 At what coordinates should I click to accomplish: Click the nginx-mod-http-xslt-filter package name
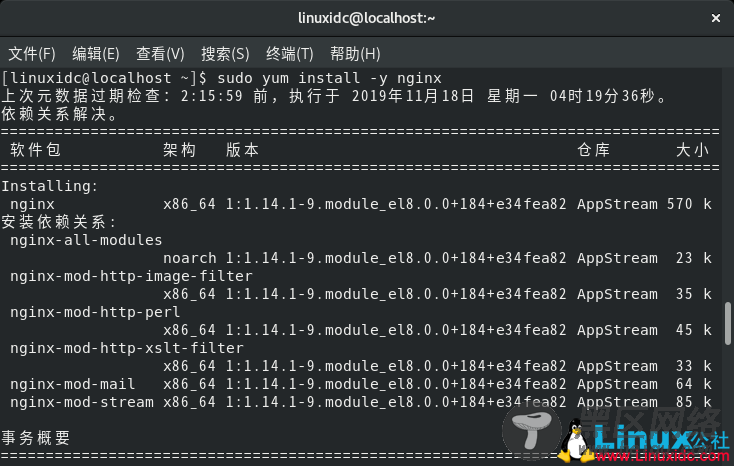[127, 348]
